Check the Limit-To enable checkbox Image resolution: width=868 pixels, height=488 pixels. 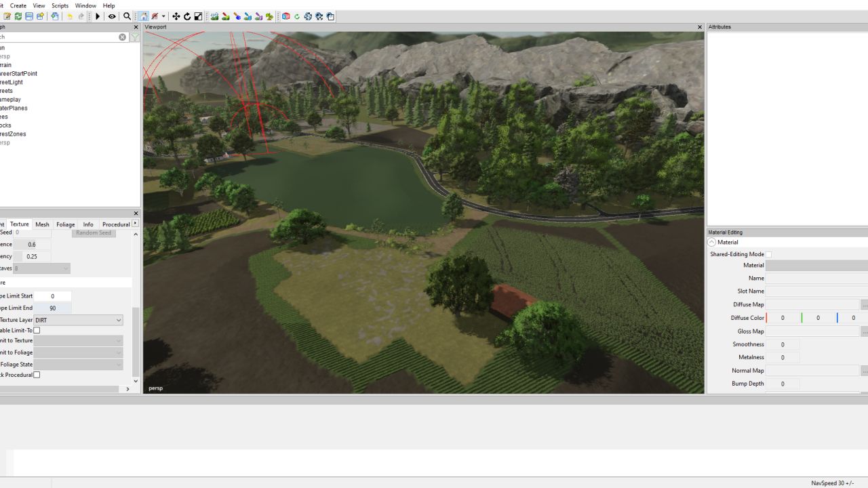(x=37, y=330)
